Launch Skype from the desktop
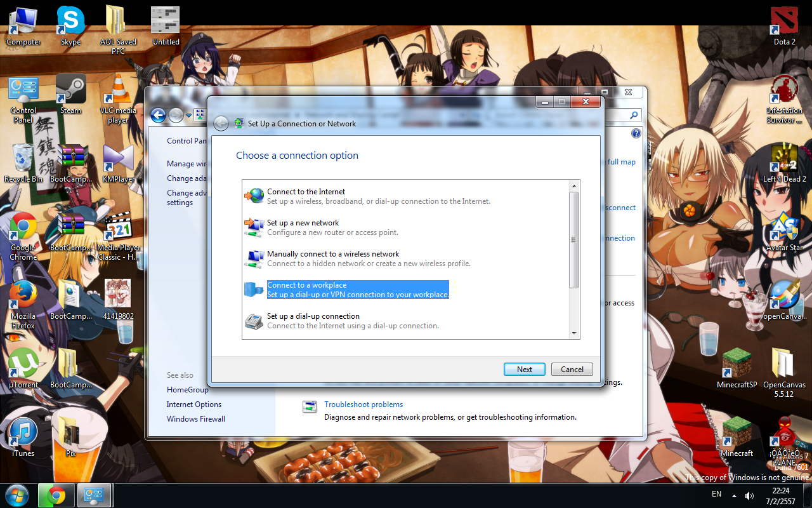812x508 pixels. coord(70,27)
